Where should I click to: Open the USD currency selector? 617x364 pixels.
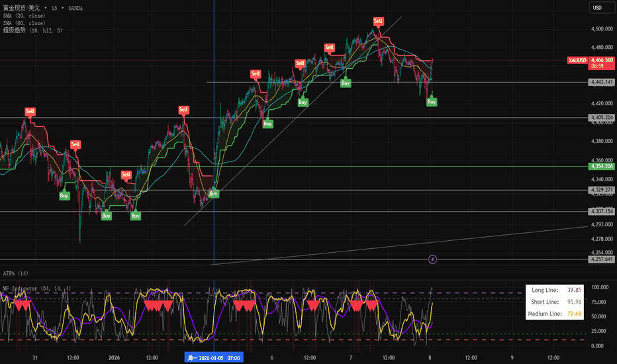pos(597,8)
